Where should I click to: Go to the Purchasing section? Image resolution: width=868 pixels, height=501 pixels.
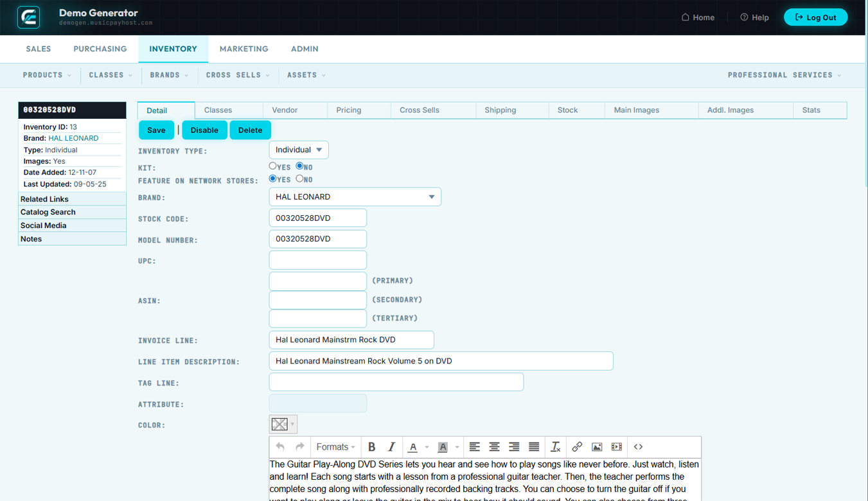[100, 49]
